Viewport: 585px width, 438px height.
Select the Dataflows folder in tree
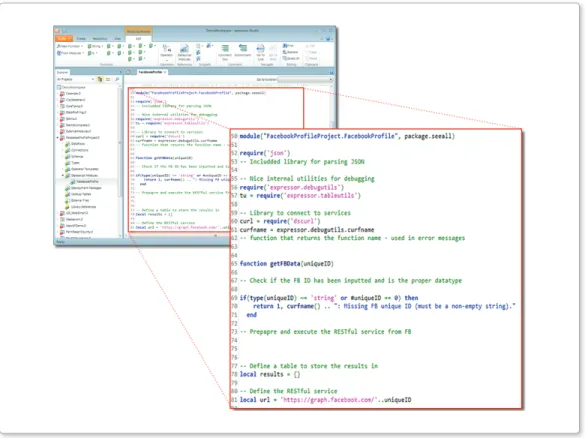tap(75, 144)
